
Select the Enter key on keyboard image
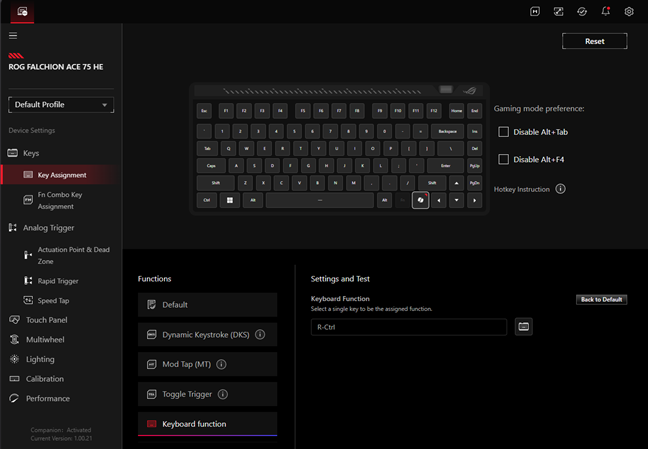445,166
